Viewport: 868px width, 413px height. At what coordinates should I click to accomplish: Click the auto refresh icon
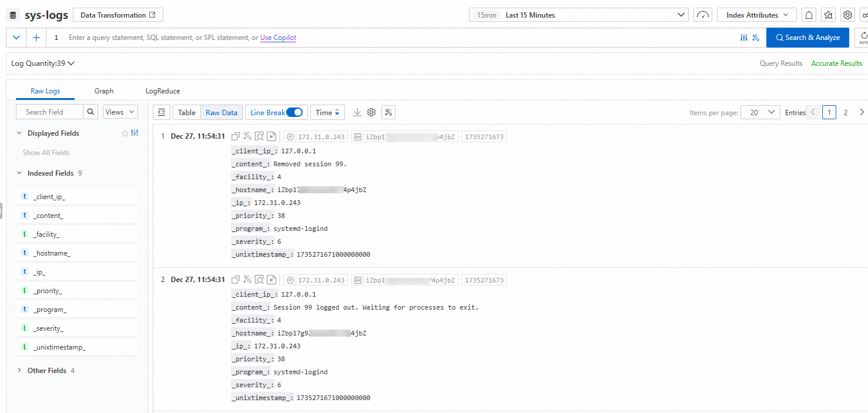(x=863, y=38)
